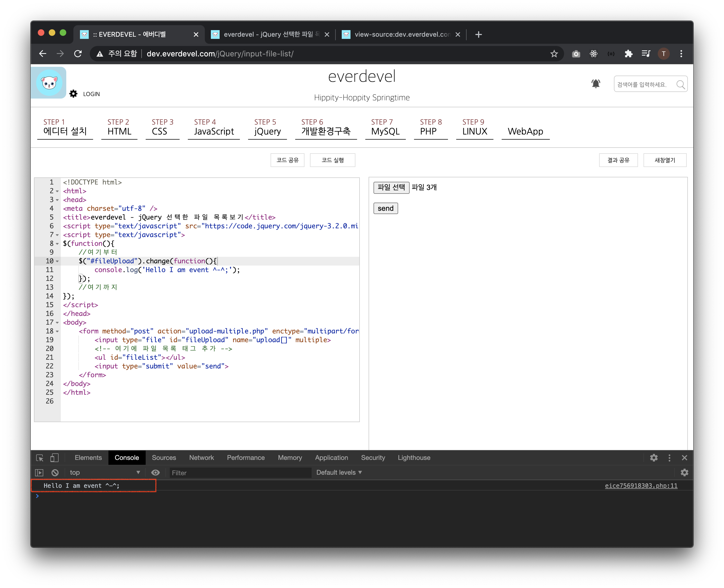The height and width of the screenshot is (588, 724).
Task: Open the media control playlist icon
Action: click(646, 53)
